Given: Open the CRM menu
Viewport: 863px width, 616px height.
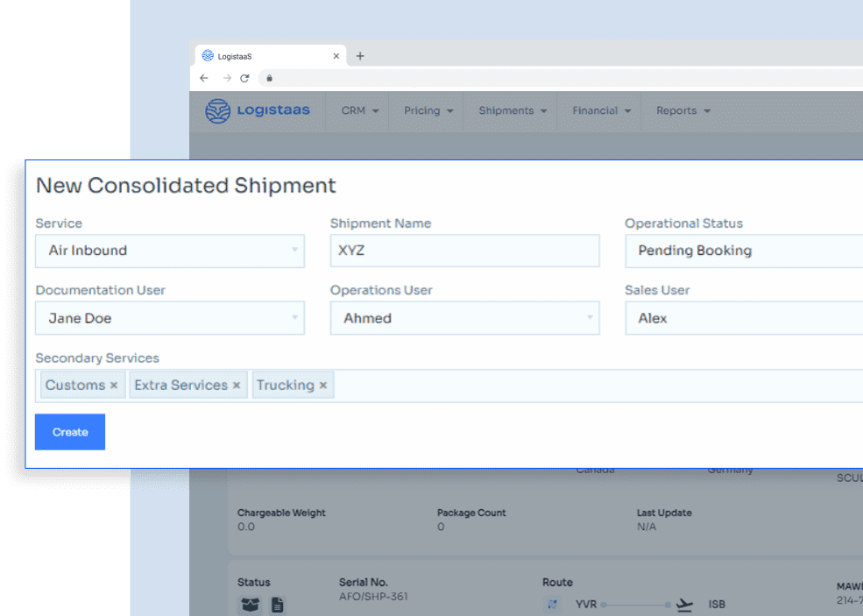Looking at the screenshot, I should tap(360, 110).
